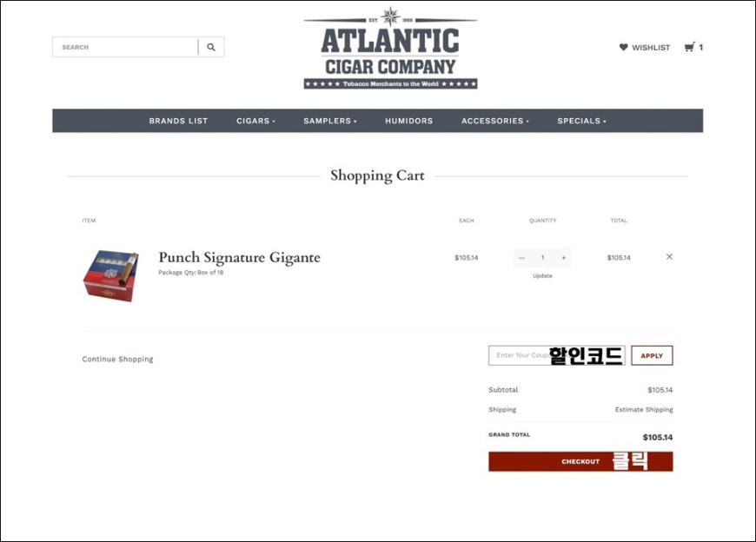Click the Apply coupon button
The image size is (756, 542).
pos(652,355)
